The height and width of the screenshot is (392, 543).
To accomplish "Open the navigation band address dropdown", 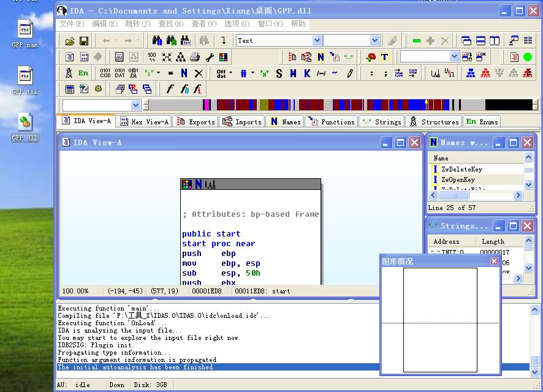I will pos(136,105).
